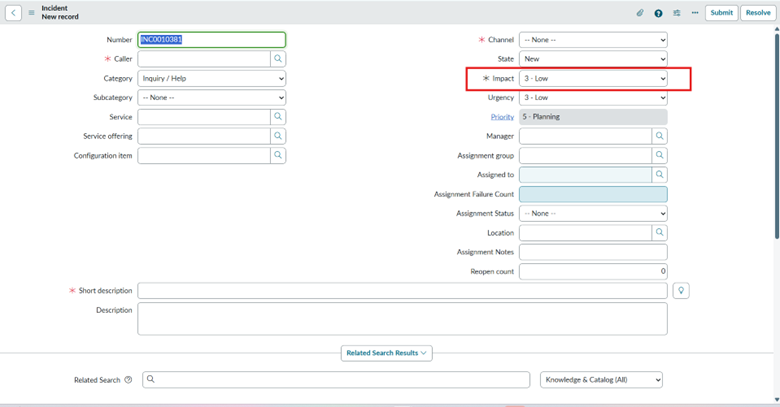Open the Category dropdown
Image resolution: width=780 pixels, height=407 pixels.
click(212, 78)
